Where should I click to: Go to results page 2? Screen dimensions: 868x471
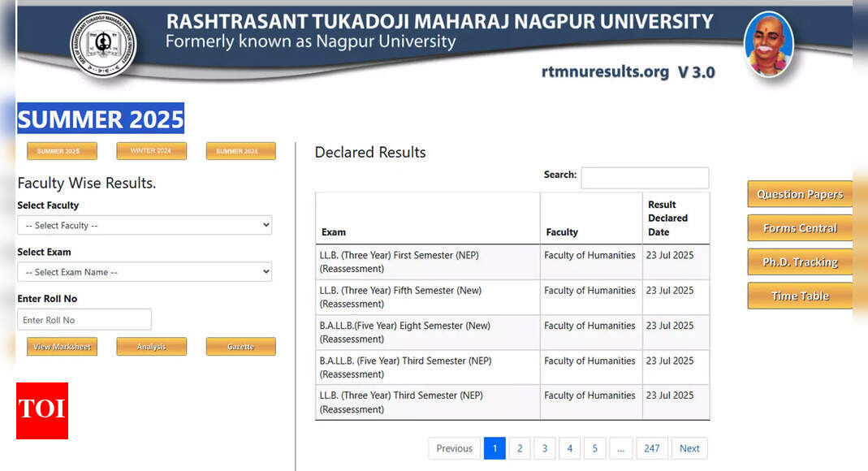[x=519, y=448]
